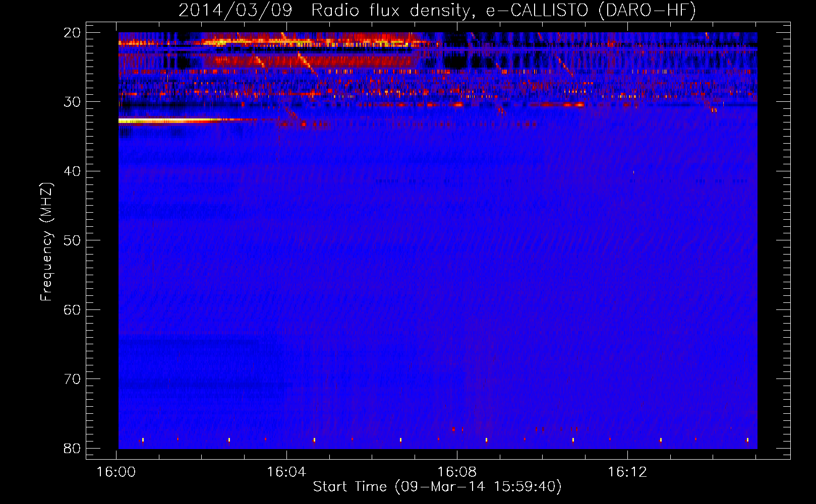
Task: Select the 80 MHz frequency tick label
Action: click(72, 448)
